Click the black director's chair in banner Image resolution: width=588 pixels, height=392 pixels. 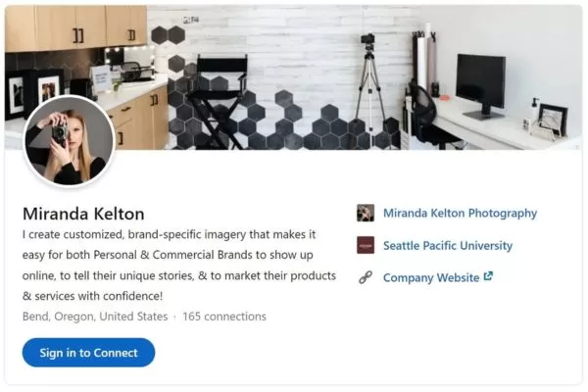pos(220,101)
